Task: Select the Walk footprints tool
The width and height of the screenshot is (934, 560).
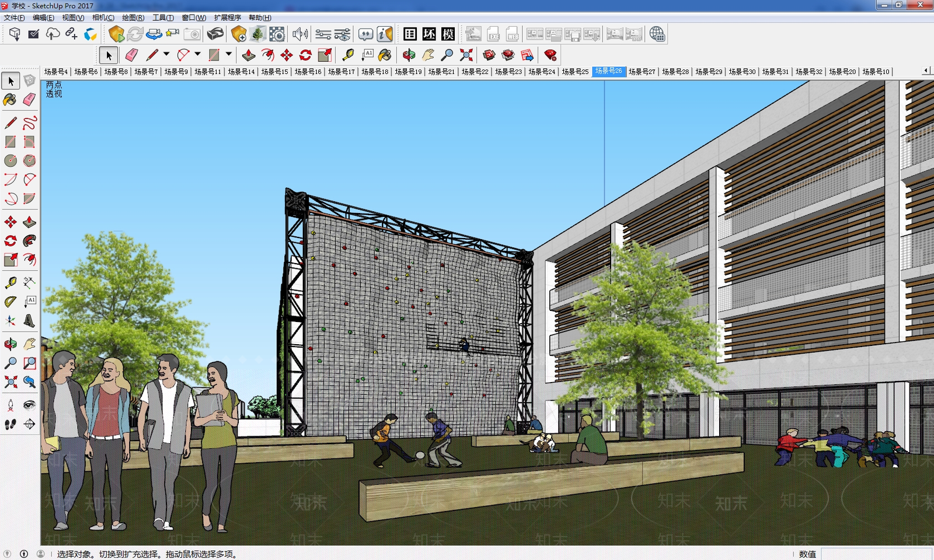Action: (10, 424)
